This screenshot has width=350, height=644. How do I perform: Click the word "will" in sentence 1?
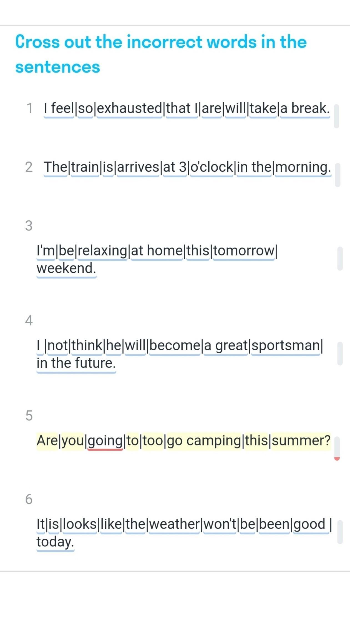235,108
